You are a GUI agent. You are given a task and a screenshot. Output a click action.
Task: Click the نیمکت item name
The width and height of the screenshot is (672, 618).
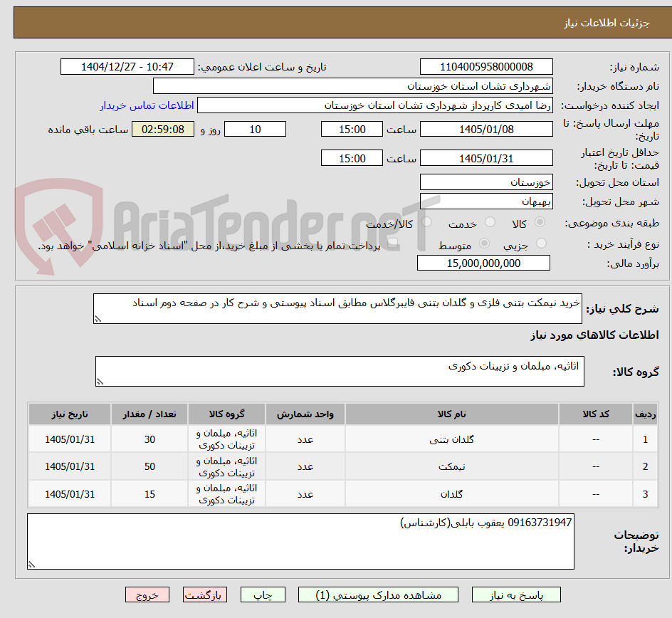click(x=452, y=467)
